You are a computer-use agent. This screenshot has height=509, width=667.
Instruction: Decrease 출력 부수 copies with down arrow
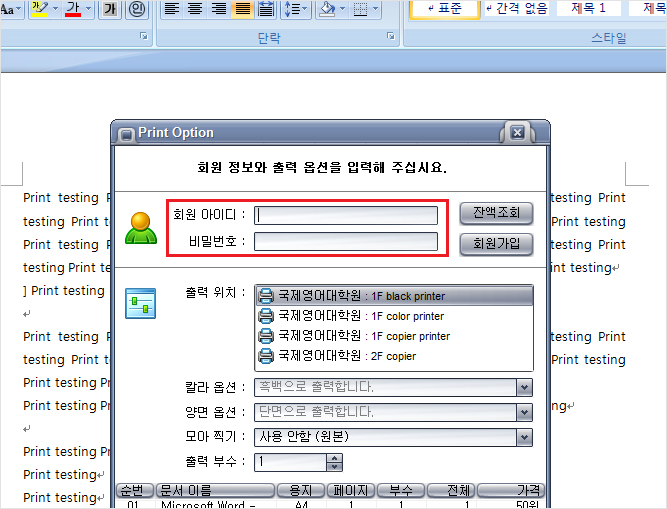[x=334, y=466]
